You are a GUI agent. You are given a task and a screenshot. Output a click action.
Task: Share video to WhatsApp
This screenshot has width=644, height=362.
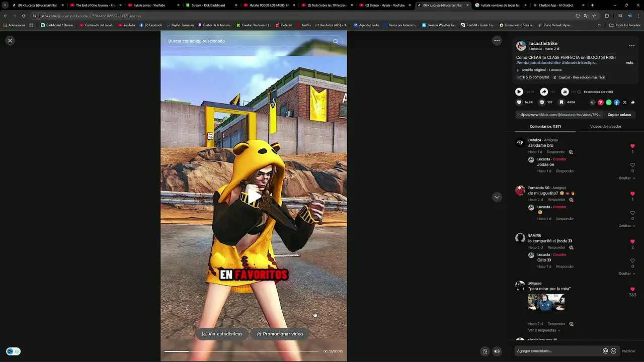(609, 102)
